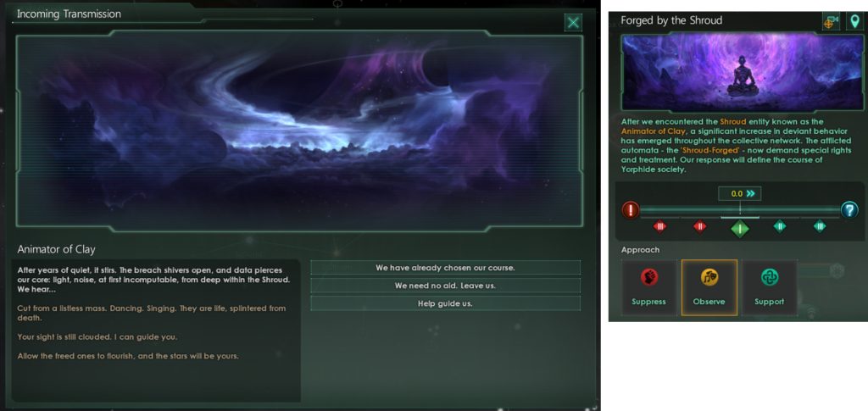Click the red stage II diamond marker
Screen dimensions: 868x411
699,226
